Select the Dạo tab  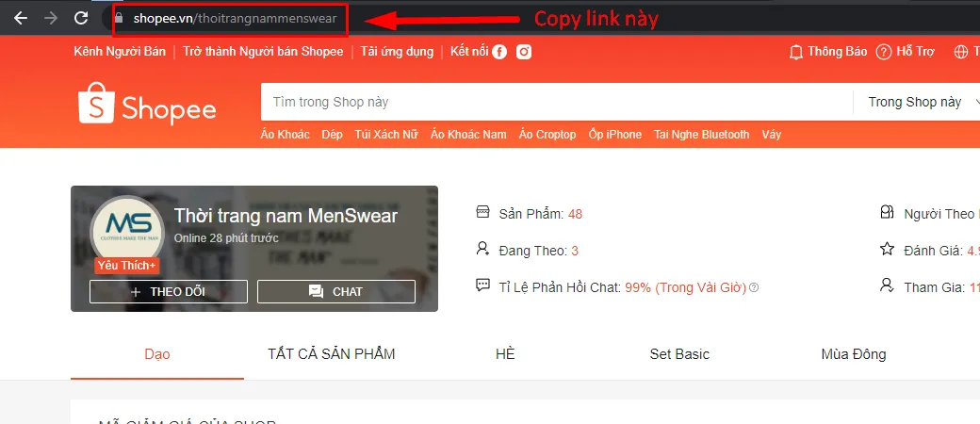pos(157,354)
